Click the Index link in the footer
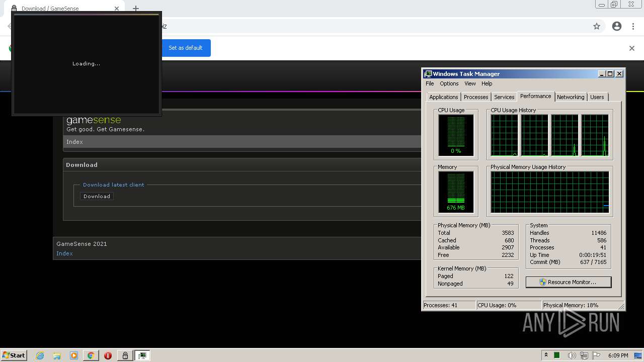The width and height of the screenshot is (644, 362). coord(64,253)
